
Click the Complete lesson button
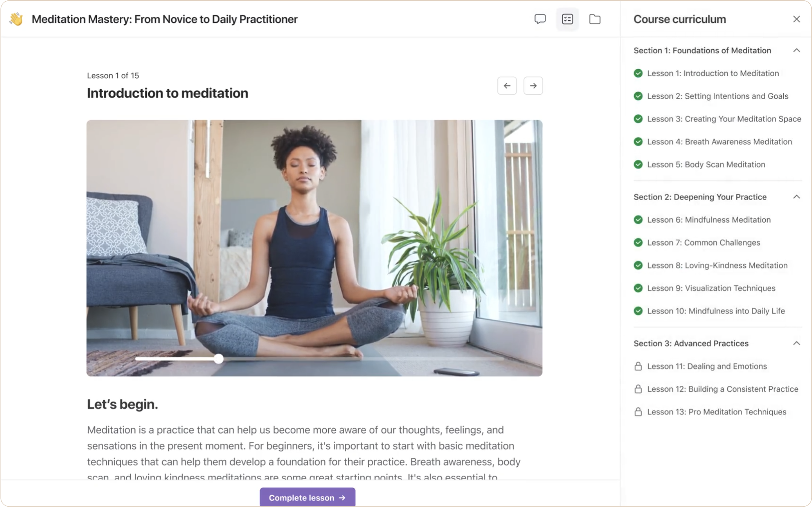pyautogui.click(x=308, y=497)
